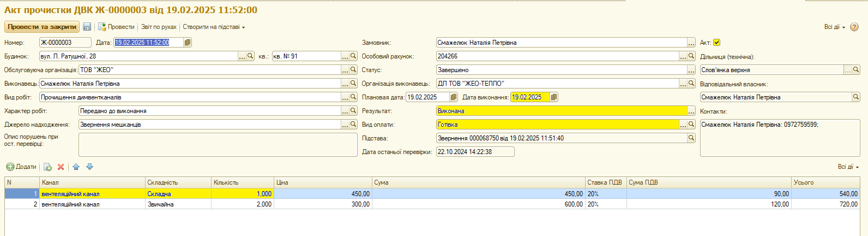Screen dimensions: 868x236
Task: Open the calendar picker for Дата field
Action: pyautogui.click(x=188, y=43)
